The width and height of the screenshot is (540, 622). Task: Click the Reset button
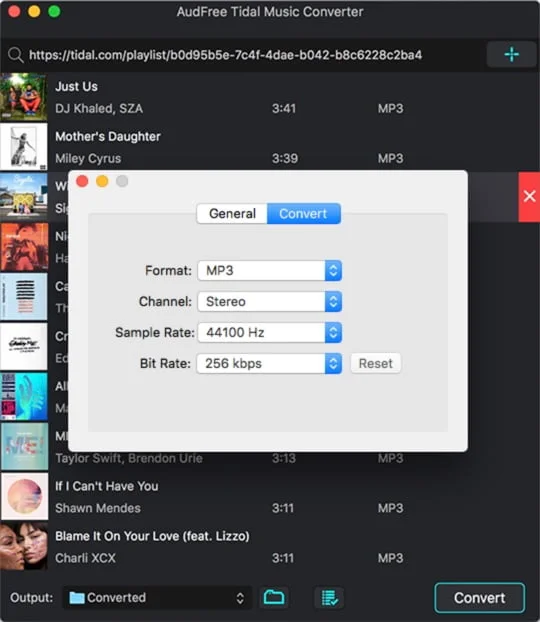click(x=375, y=363)
